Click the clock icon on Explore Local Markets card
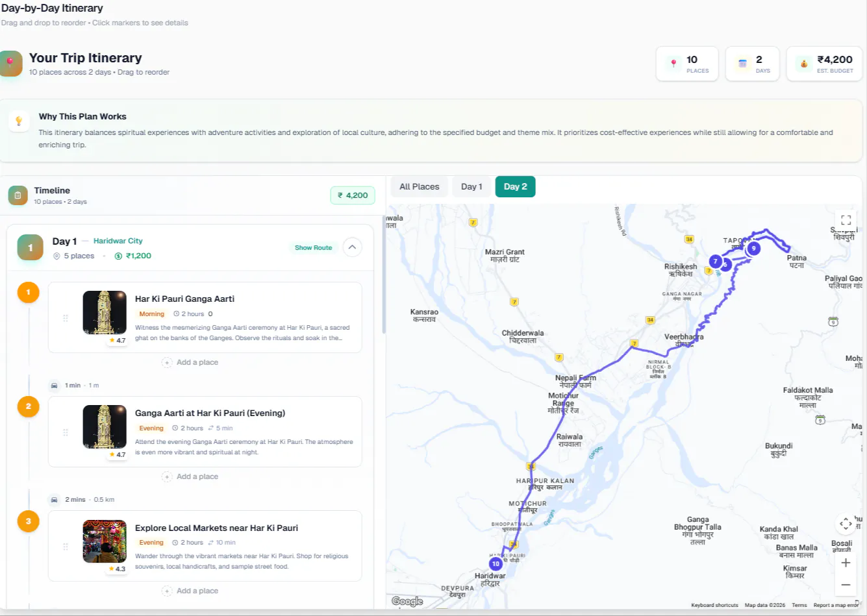The image size is (867, 616). [175, 543]
